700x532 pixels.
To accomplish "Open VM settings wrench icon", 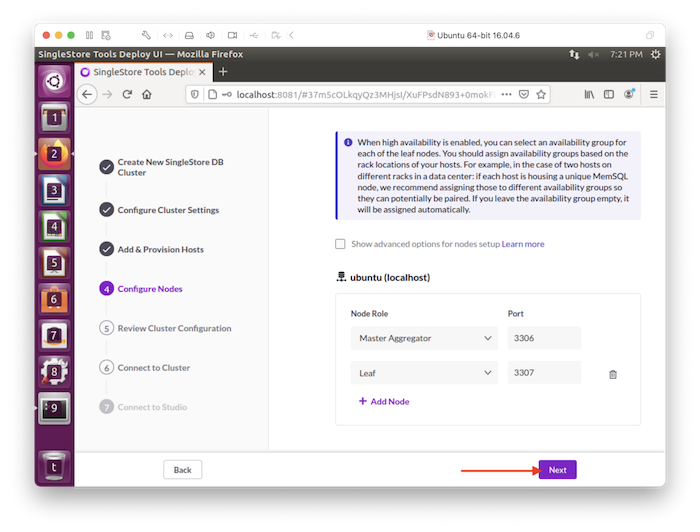I will tap(146, 35).
